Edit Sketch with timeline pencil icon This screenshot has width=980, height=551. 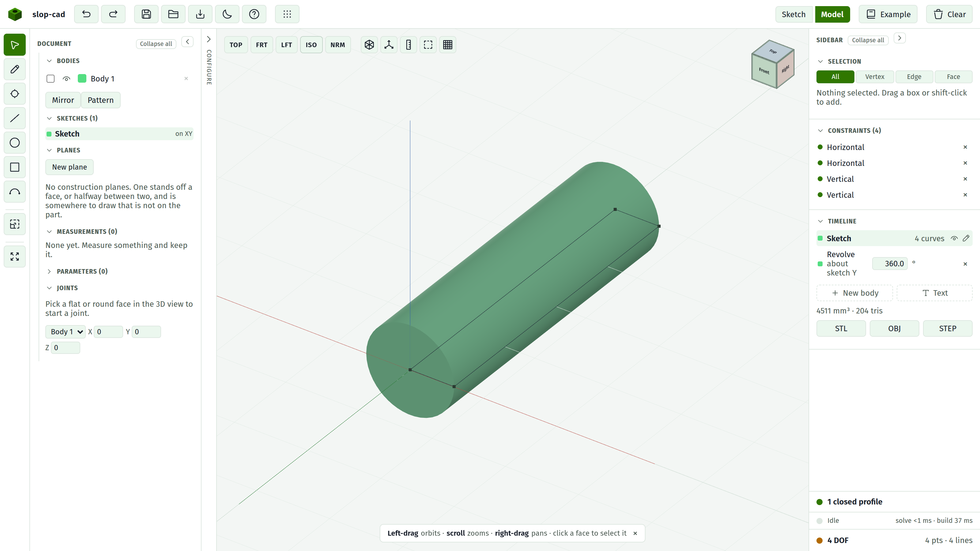966,238
